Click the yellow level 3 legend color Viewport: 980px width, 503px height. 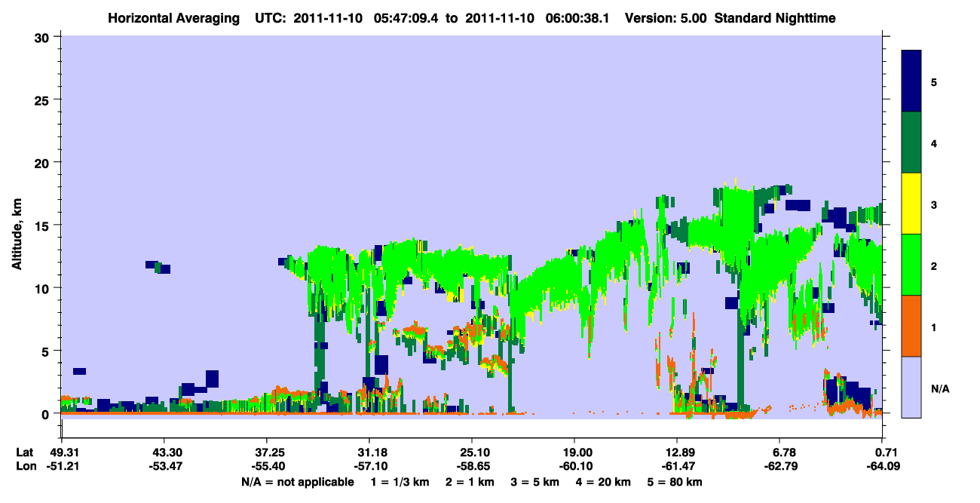911,204
